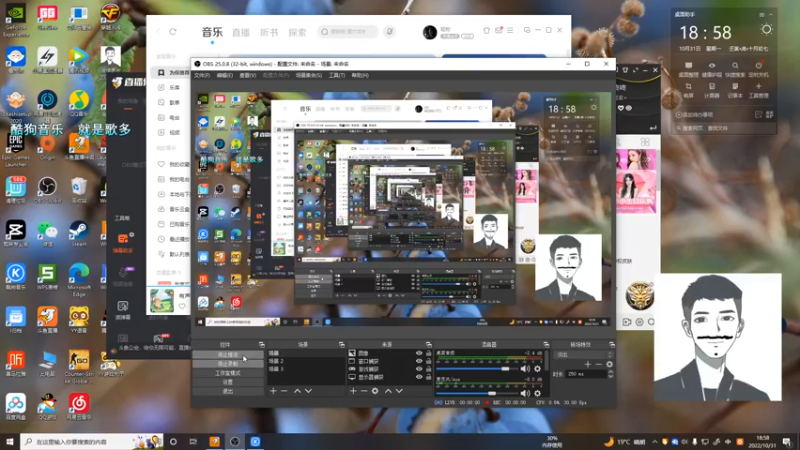The height and width of the screenshot is (450, 800).
Task: Decrease transition duration with down arrow
Action: pyautogui.click(x=610, y=376)
